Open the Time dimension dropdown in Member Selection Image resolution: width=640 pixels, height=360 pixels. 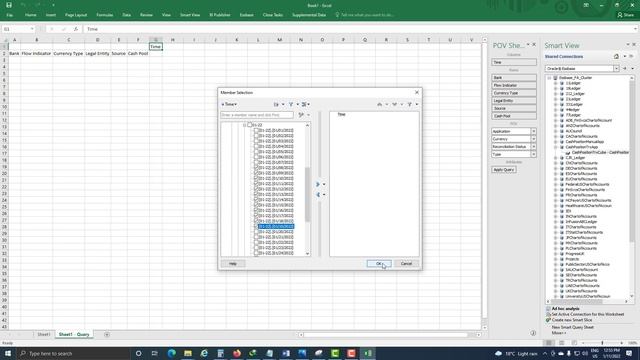pyautogui.click(x=229, y=104)
